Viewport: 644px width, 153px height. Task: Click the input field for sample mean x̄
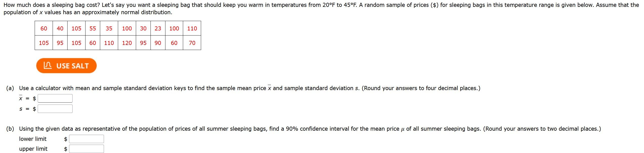point(55,98)
